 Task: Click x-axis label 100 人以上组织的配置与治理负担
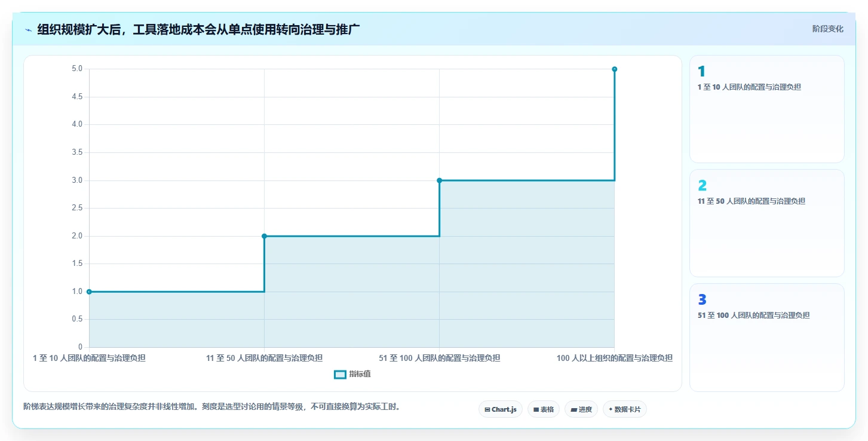point(614,358)
